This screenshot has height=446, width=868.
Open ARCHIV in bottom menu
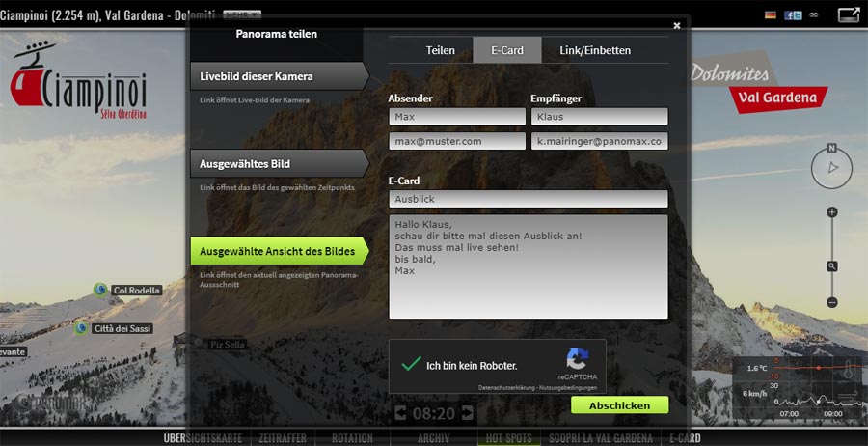[433, 438]
